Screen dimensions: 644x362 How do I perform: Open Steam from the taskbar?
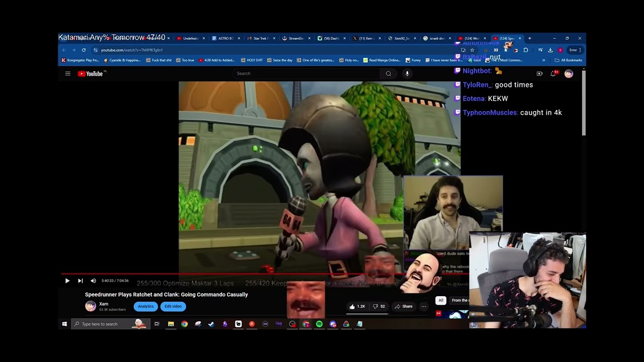tap(211, 324)
